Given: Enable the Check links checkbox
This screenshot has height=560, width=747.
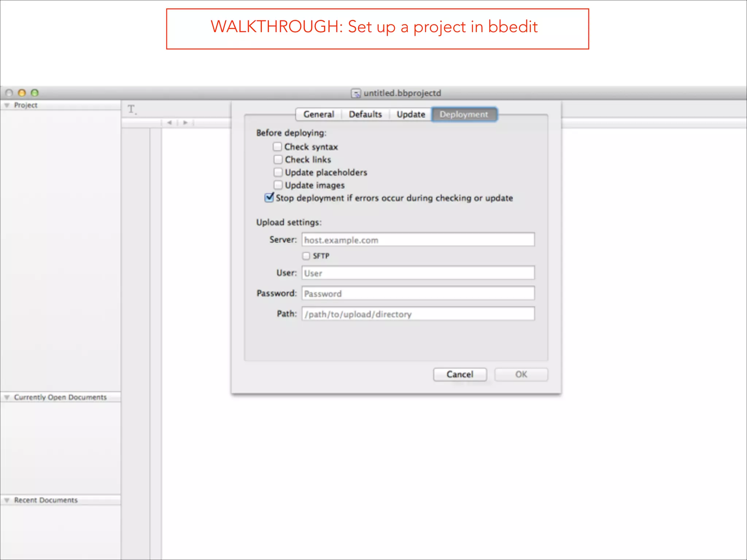Looking at the screenshot, I should coord(278,159).
